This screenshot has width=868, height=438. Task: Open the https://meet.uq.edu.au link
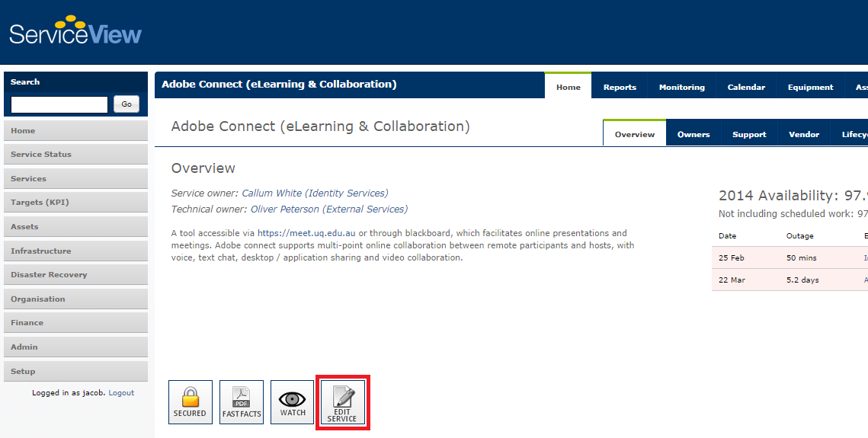pos(306,233)
